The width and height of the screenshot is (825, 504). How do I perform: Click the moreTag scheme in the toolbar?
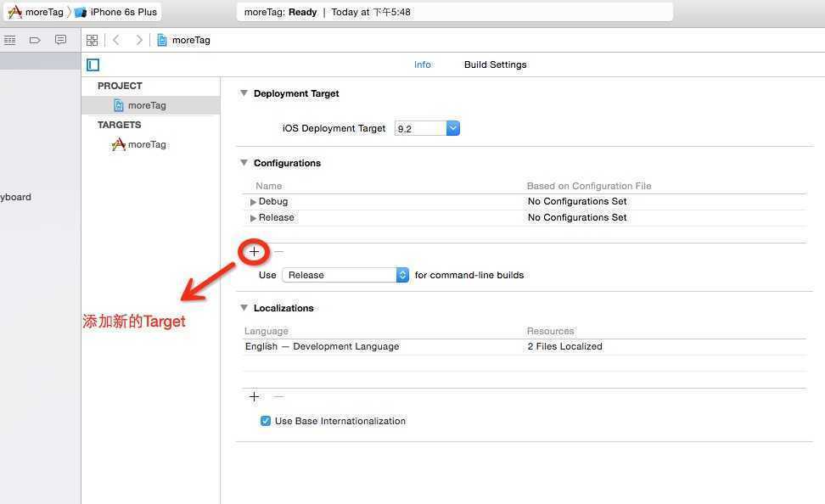tap(36, 12)
